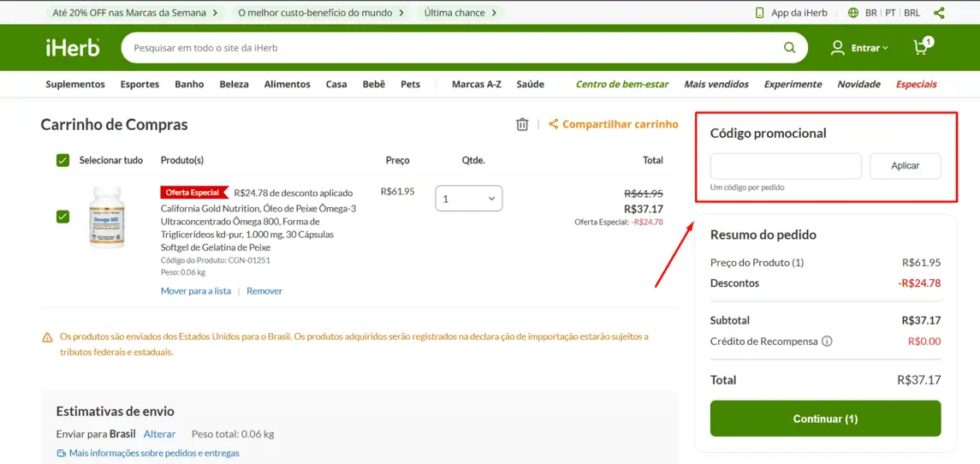Open the Beleza menu
The image size is (980, 464).
(x=234, y=85)
